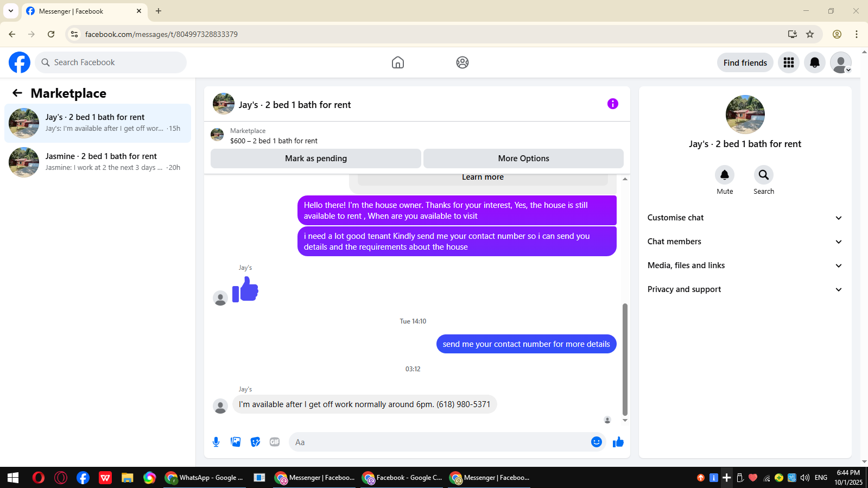Click the Marketplace back arrow

pyautogui.click(x=17, y=93)
